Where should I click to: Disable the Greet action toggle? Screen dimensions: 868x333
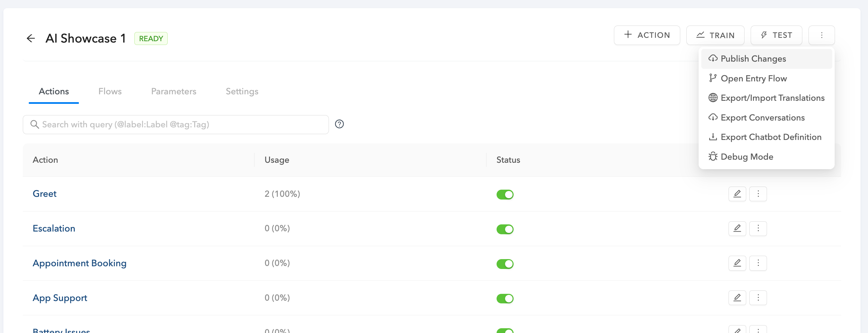click(x=505, y=194)
